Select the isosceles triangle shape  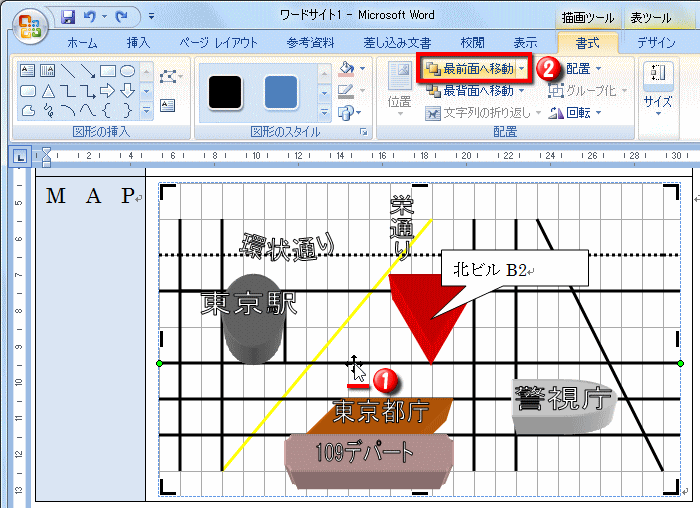[48, 91]
